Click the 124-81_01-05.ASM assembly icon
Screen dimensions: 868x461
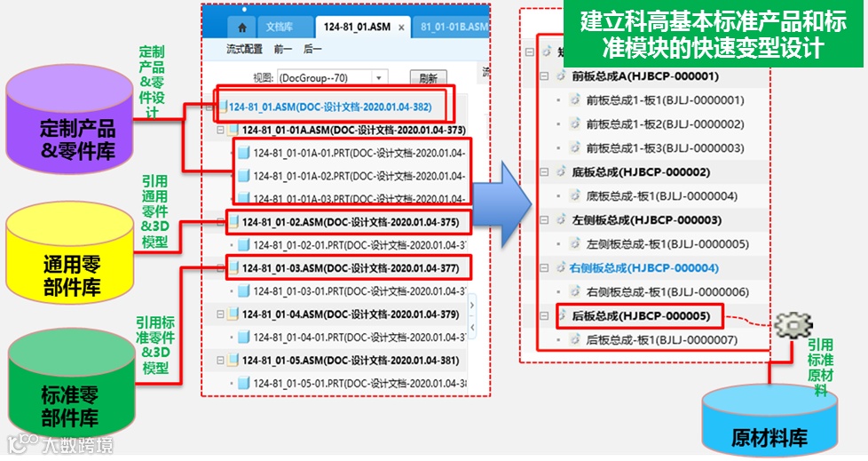pos(233,360)
